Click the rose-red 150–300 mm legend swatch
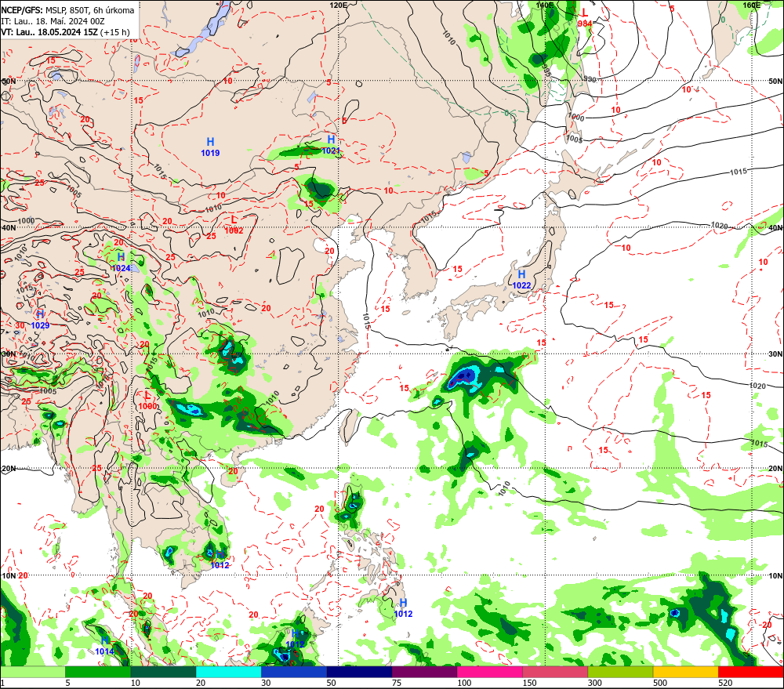Screen dimensions: 784x689 pyautogui.click(x=555, y=672)
